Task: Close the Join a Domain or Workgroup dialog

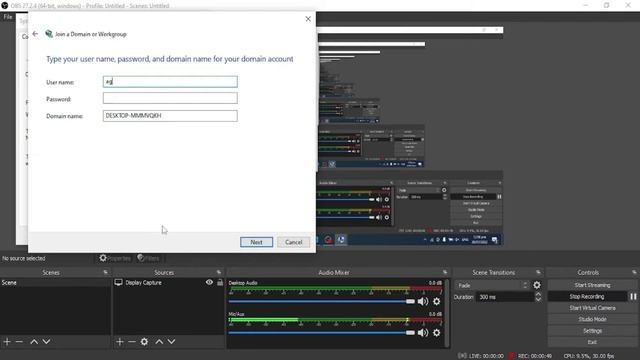Action: pos(308,19)
